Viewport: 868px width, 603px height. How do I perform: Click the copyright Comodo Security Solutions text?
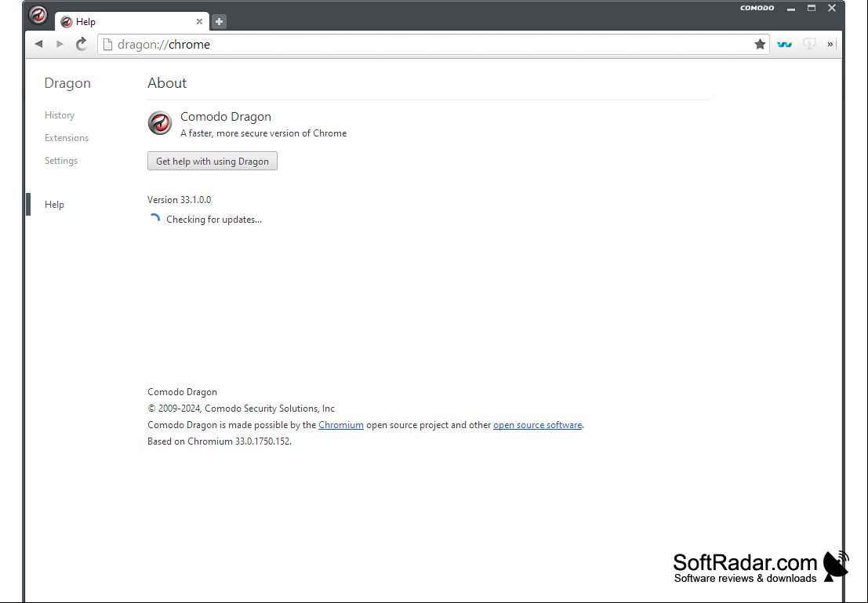[x=241, y=409]
